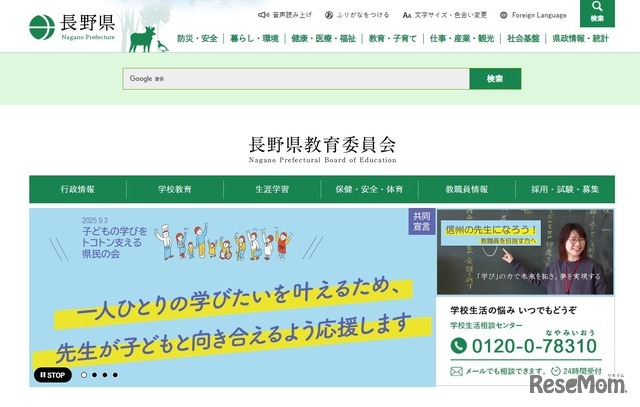Click into the Google search field
Viewport: 640px width, 407px height.
click(x=296, y=78)
